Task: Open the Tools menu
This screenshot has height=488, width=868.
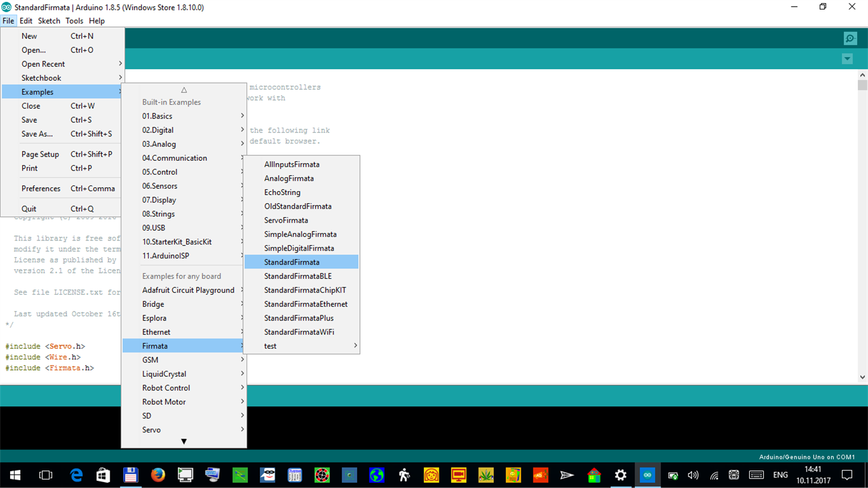Action: point(74,20)
